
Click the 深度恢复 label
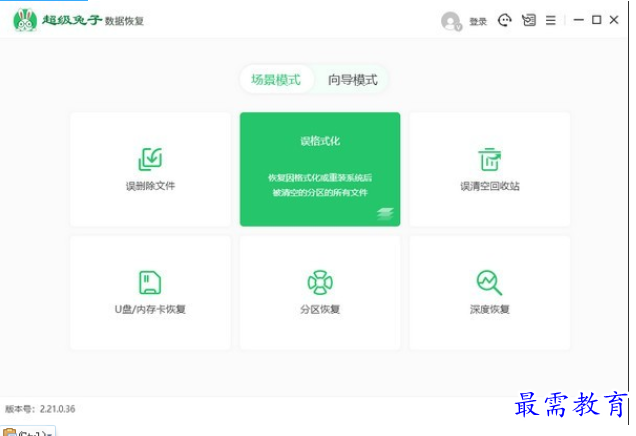pyautogui.click(x=490, y=309)
